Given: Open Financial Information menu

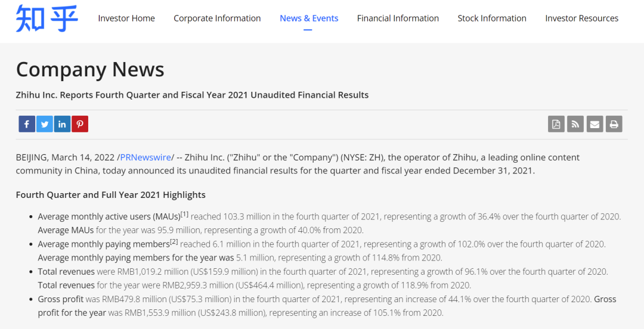Looking at the screenshot, I should pyautogui.click(x=398, y=18).
